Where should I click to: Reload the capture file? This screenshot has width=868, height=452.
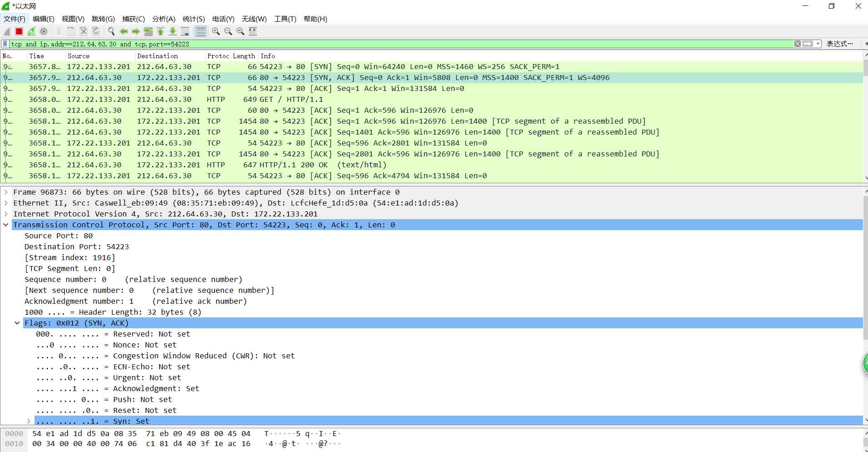click(96, 31)
